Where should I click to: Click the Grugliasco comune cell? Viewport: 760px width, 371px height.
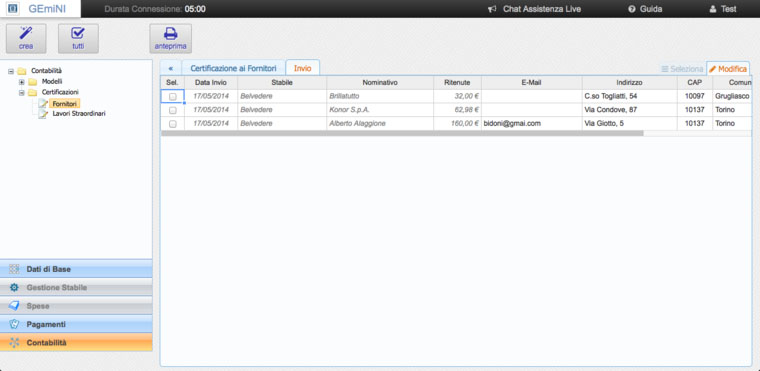click(x=732, y=97)
